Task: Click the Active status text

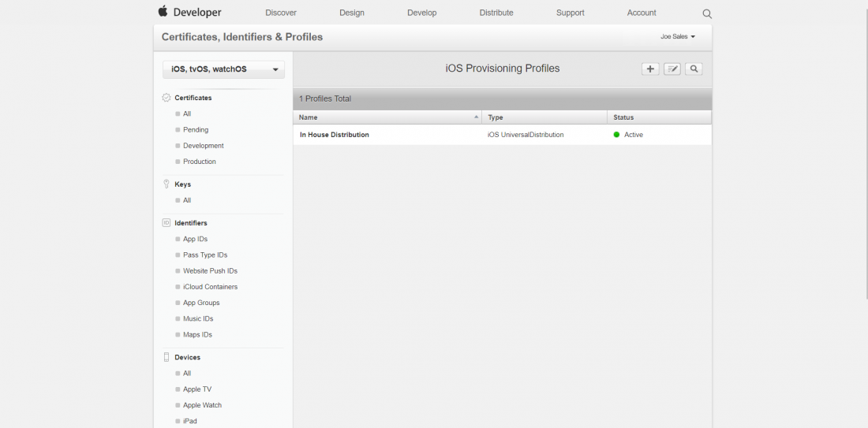Action: 634,135
